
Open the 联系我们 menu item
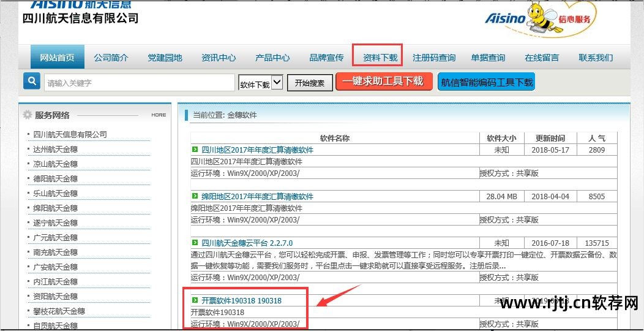coord(596,58)
